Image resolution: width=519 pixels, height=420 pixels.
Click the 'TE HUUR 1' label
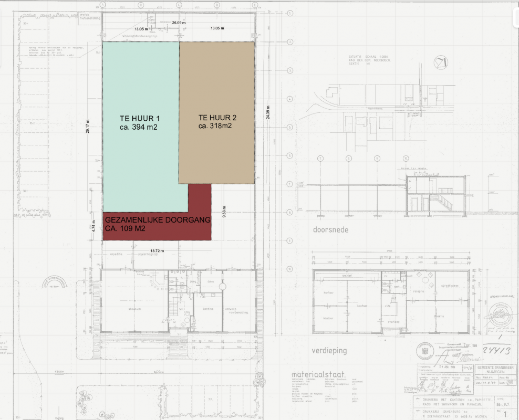tap(140, 119)
